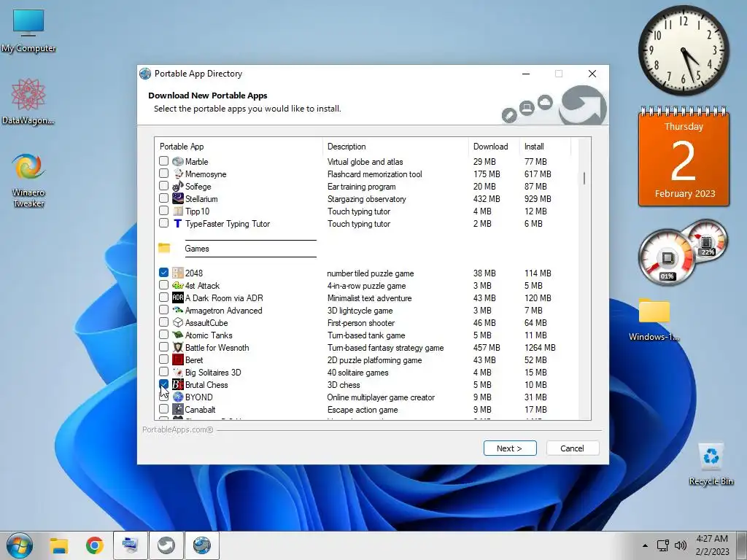Check the 4st Attack checkbox

click(x=163, y=285)
